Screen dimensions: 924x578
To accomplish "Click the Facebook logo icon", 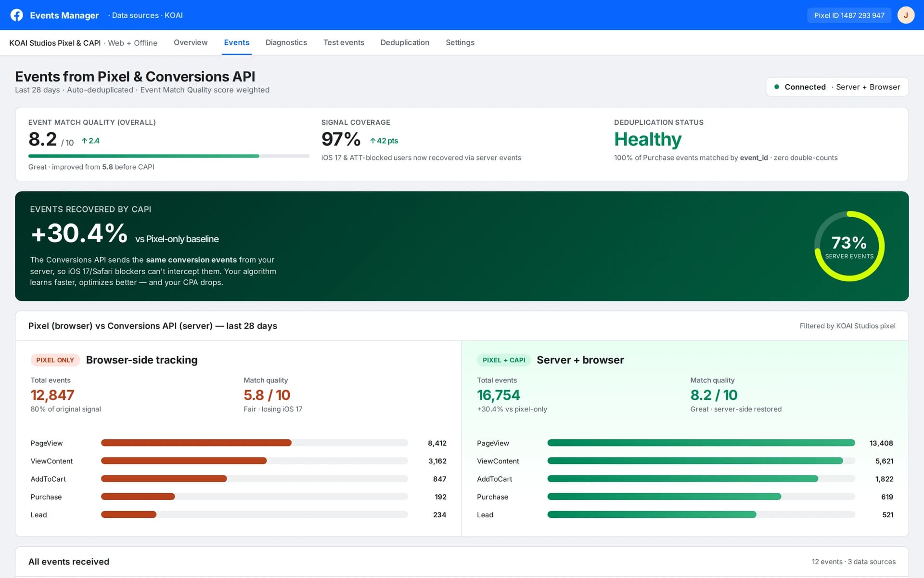I will point(17,15).
